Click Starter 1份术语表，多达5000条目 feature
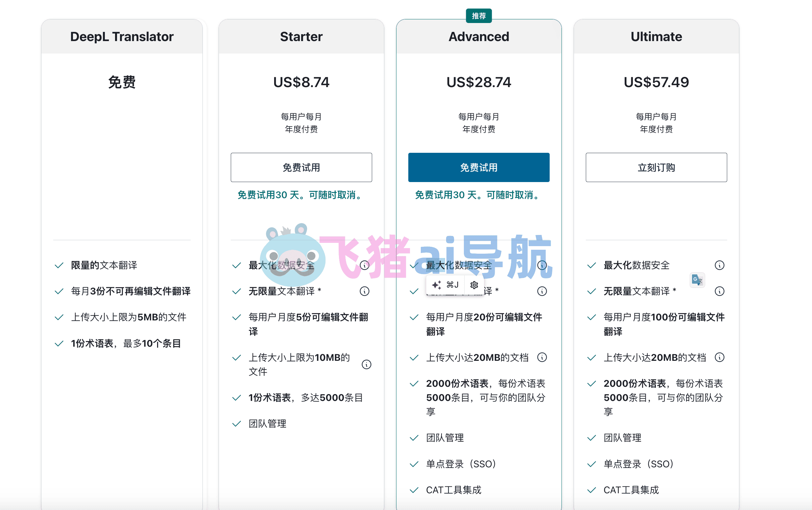This screenshot has width=812, height=510. tap(305, 398)
